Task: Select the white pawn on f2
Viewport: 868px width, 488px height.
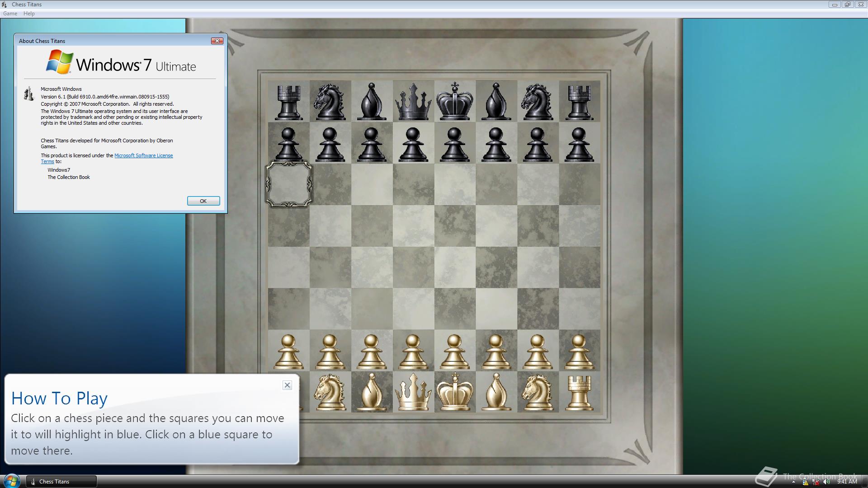Action: pos(496,352)
